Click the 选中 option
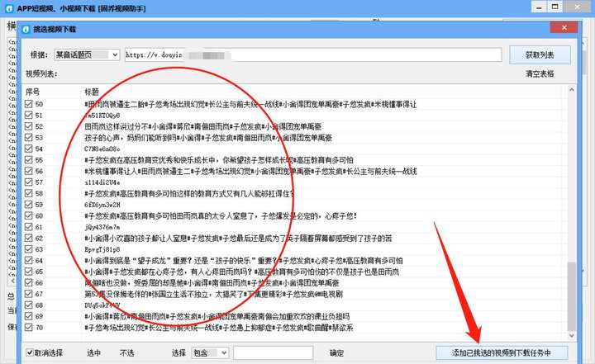The width and height of the screenshot is (595, 364). point(93,353)
